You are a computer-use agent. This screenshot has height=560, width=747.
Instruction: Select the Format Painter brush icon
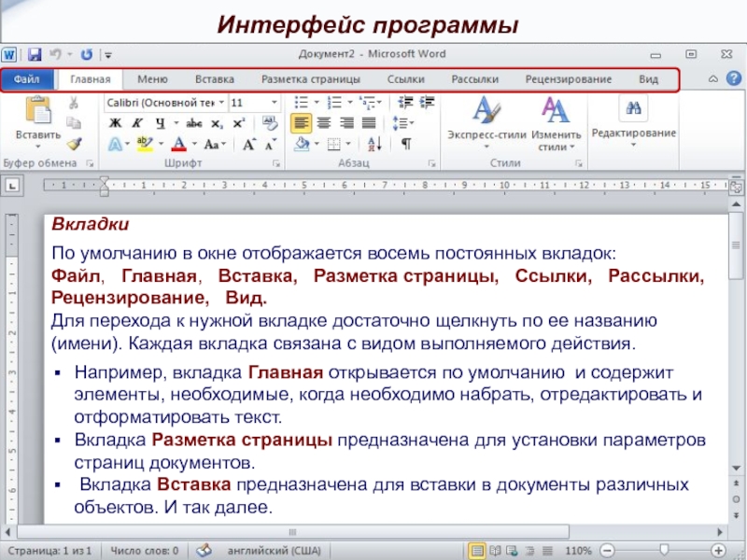74,143
